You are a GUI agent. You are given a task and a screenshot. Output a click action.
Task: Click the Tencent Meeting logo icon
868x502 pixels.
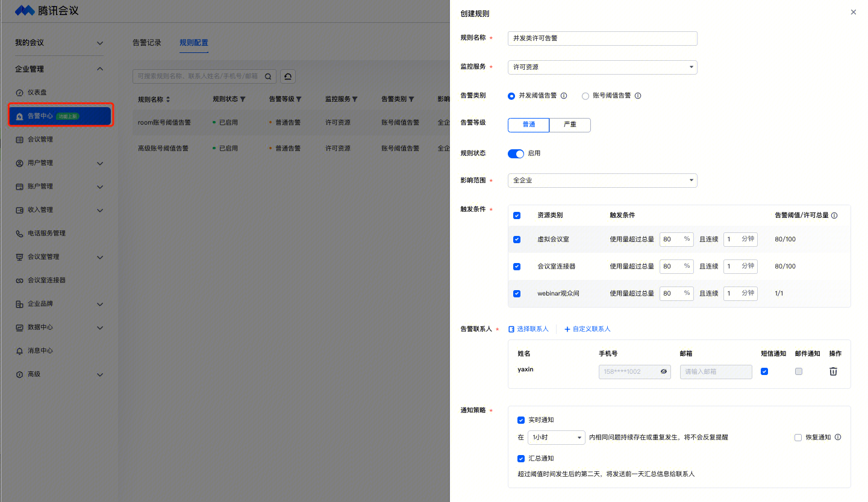click(25, 10)
